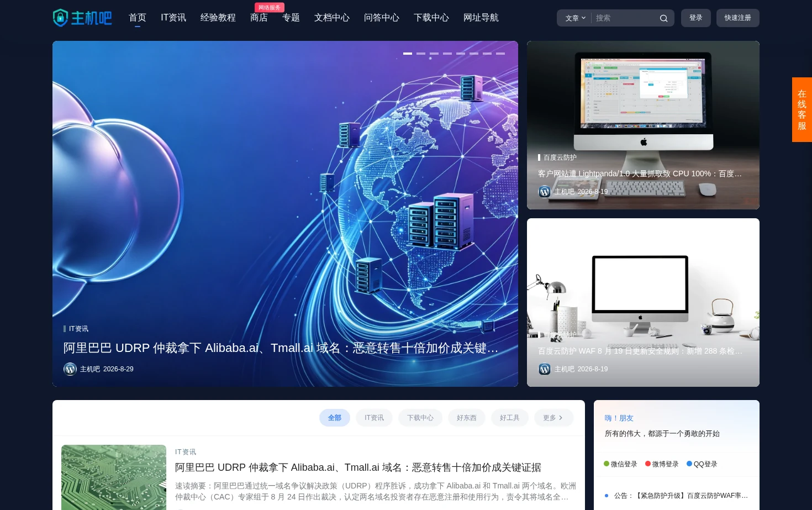Open the Lightpanda CPU 100% article title

coord(640,173)
